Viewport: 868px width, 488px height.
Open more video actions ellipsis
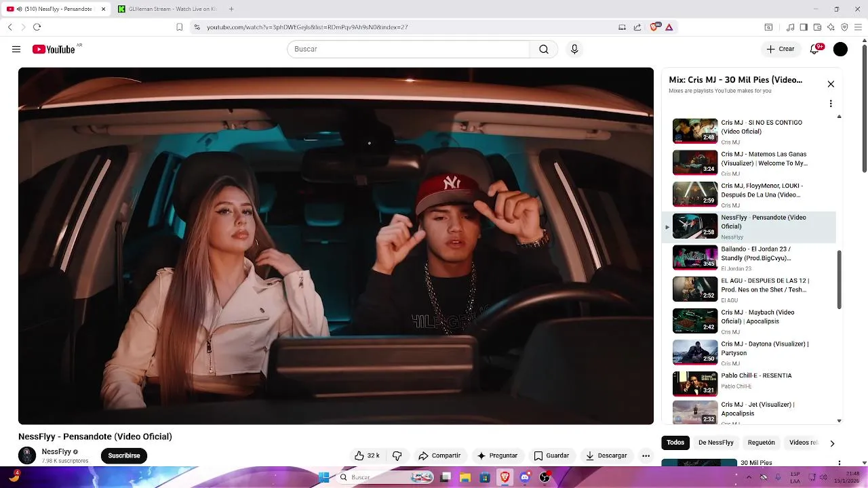click(x=646, y=455)
